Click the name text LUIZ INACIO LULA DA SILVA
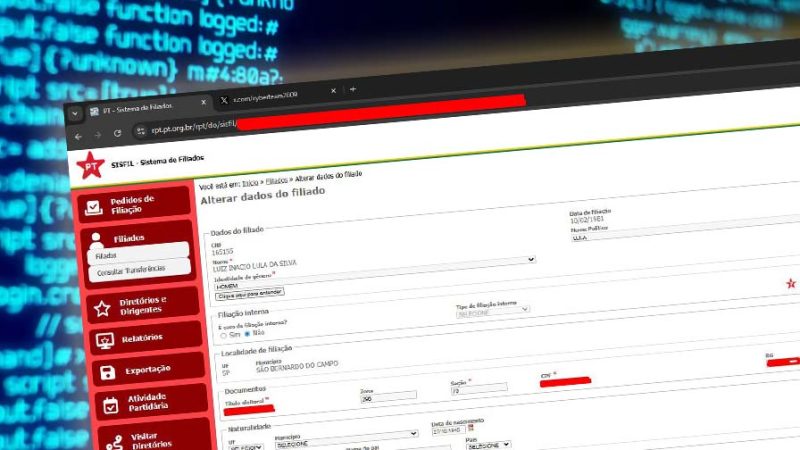This screenshot has width=800, height=450. (255, 265)
